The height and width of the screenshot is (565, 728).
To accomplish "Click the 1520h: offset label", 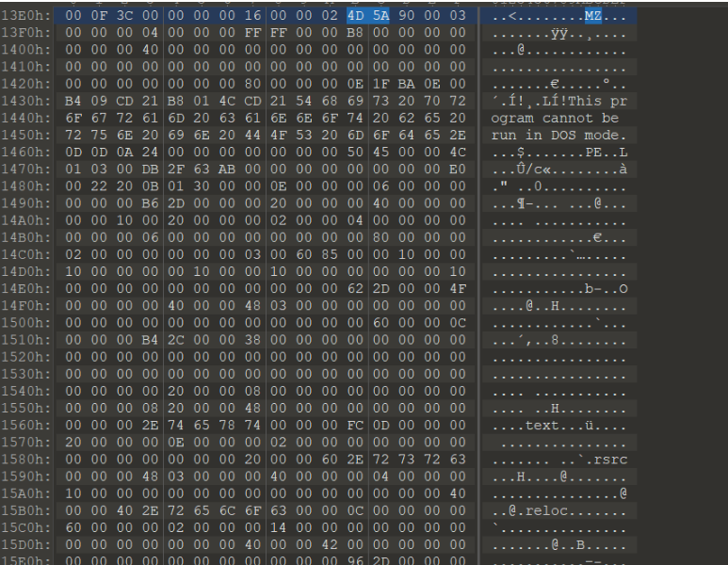I will pos(26,357).
